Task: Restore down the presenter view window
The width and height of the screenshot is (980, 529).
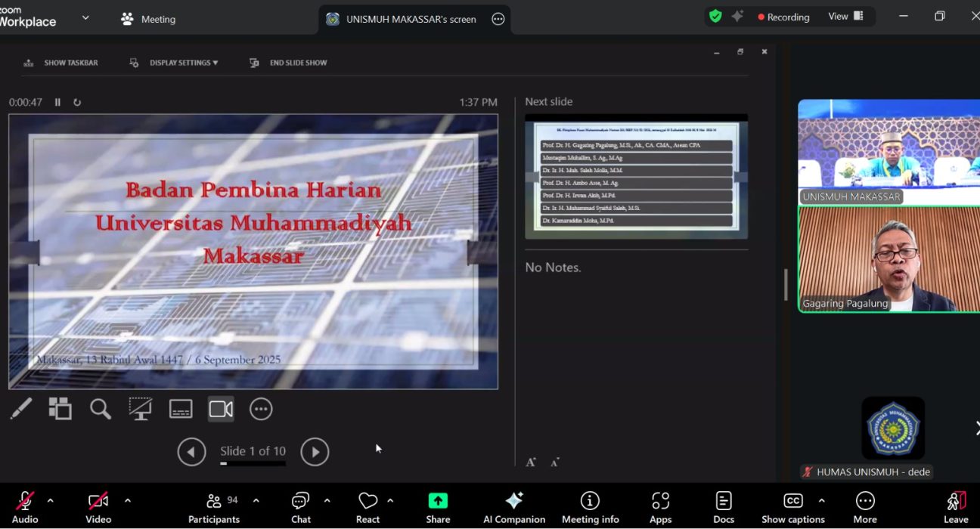Action: 740,52
